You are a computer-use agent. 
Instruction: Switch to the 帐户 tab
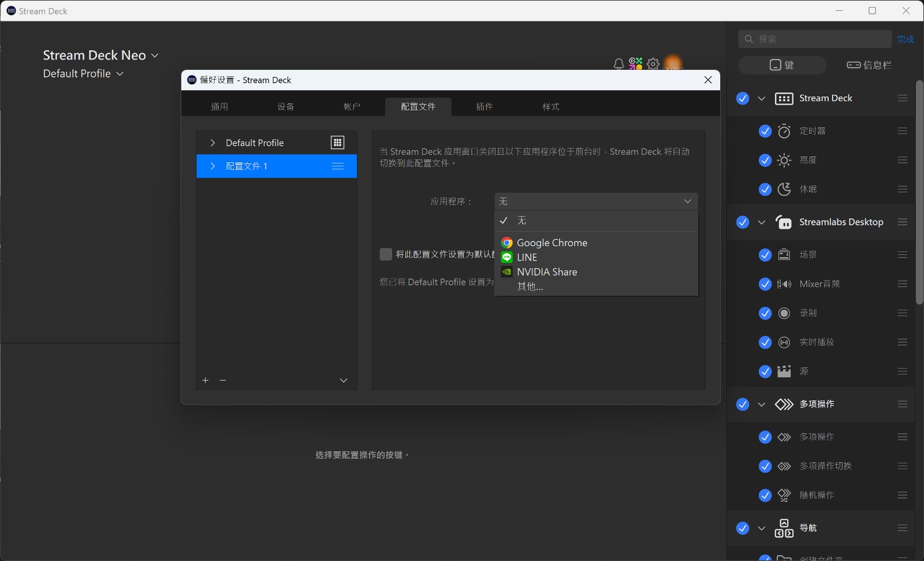click(x=352, y=107)
